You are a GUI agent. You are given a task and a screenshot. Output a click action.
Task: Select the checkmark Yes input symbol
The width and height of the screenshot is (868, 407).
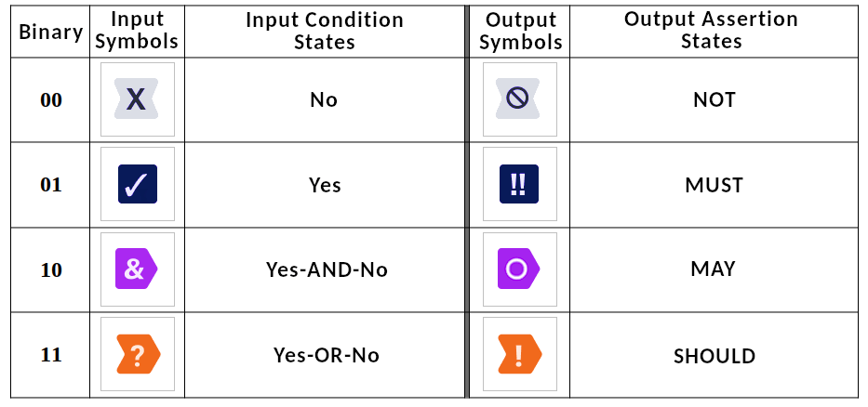coord(138,184)
